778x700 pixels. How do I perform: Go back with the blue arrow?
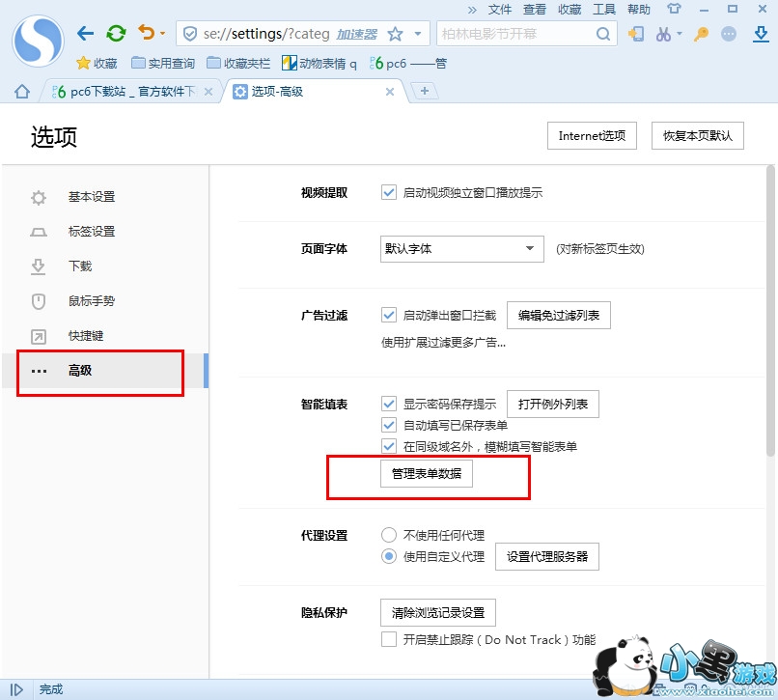(85, 34)
